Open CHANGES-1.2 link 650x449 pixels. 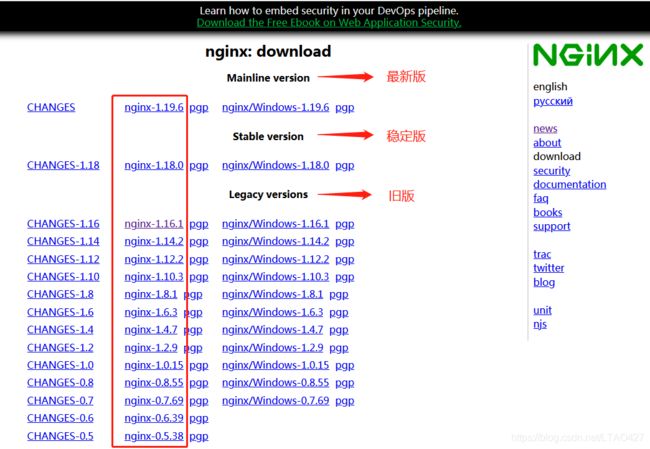coord(60,347)
